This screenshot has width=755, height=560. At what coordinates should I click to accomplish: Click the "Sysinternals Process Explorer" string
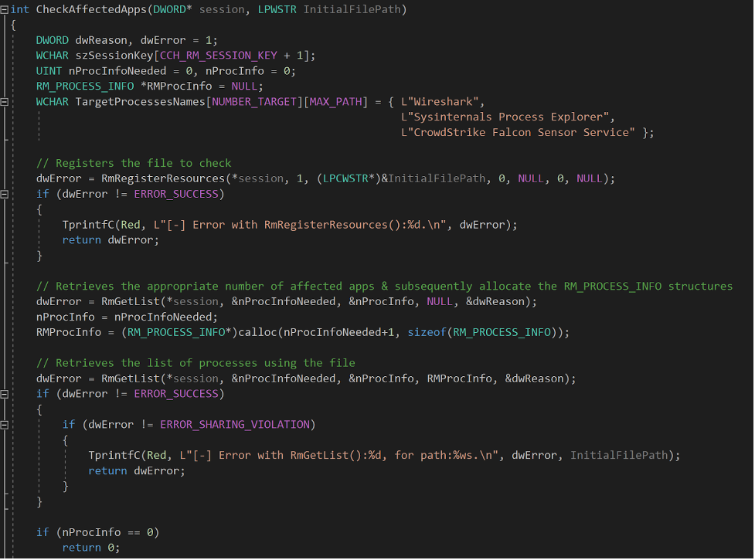coord(505,117)
